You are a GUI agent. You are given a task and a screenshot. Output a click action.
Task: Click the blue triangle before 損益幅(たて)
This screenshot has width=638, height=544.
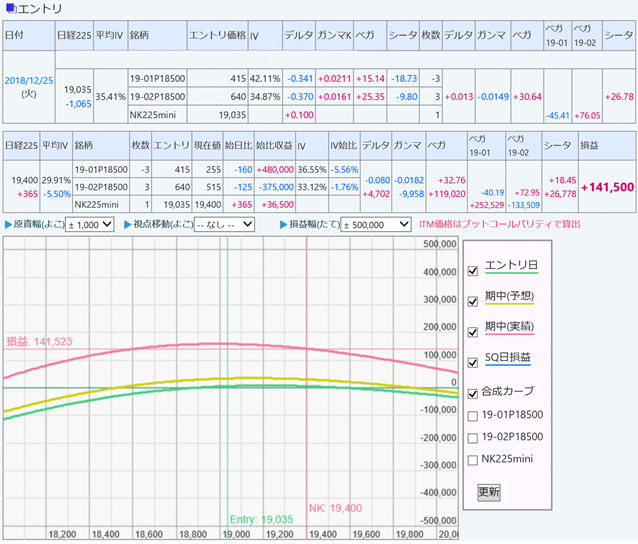284,225
